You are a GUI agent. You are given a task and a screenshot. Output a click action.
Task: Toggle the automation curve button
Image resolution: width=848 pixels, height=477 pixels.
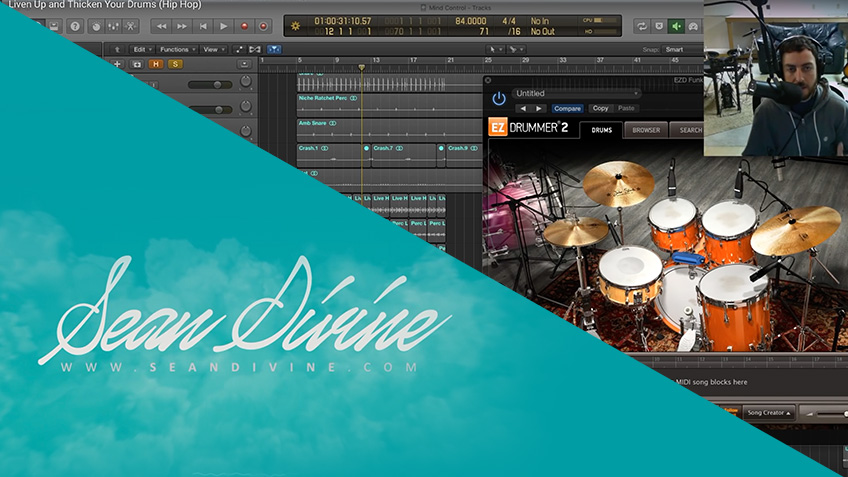coord(239,49)
